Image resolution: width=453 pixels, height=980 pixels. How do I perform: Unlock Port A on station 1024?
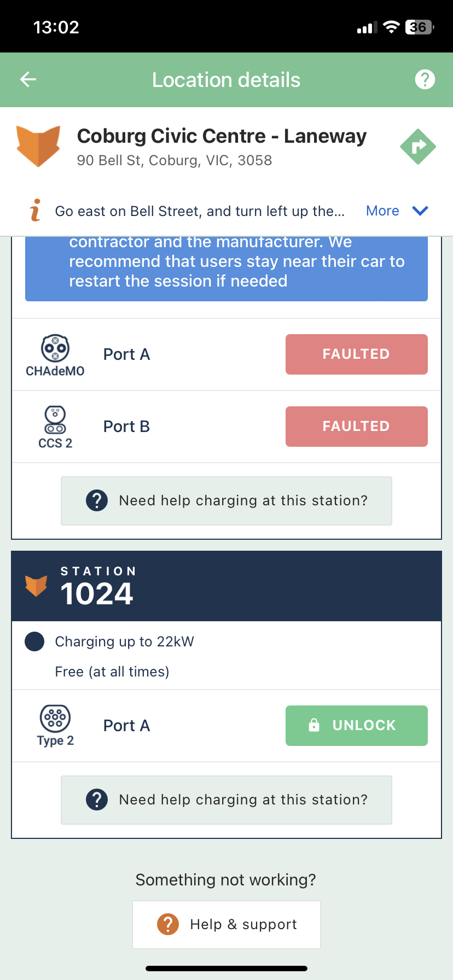click(357, 726)
